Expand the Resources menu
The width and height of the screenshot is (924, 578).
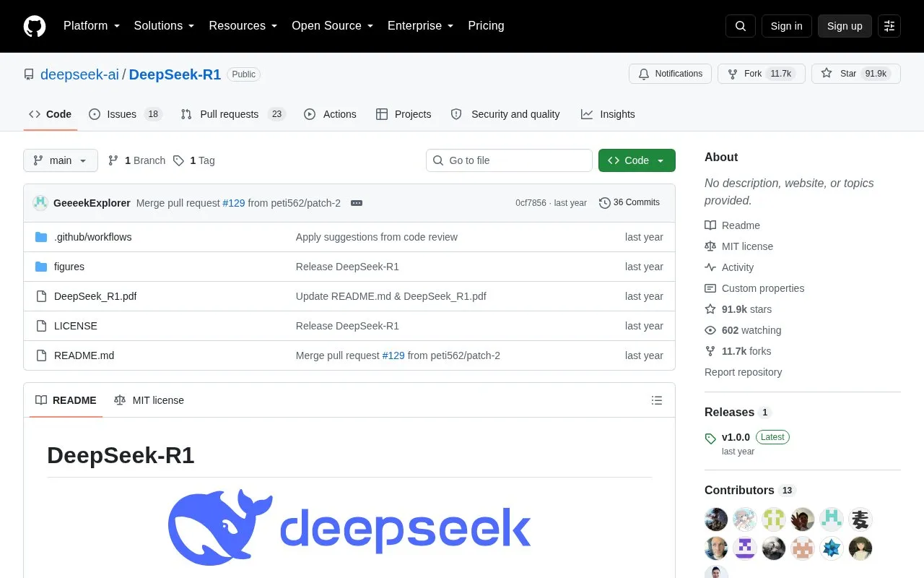pyautogui.click(x=243, y=26)
